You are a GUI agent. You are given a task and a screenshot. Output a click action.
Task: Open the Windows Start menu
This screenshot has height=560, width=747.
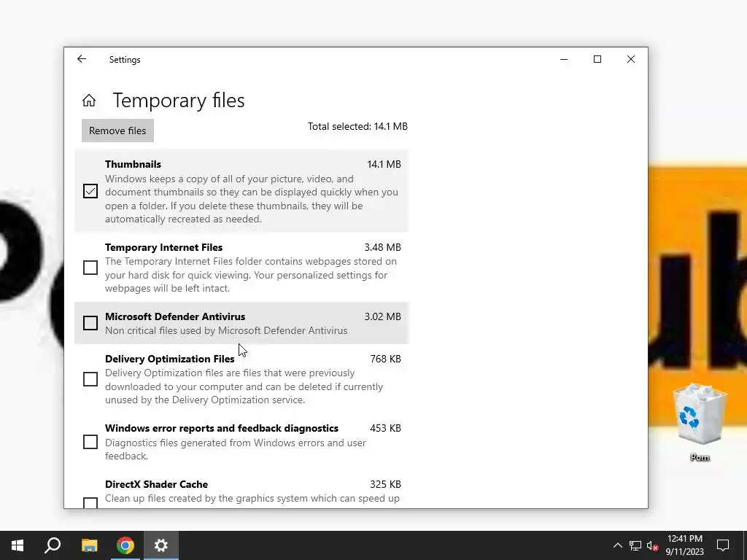18,545
